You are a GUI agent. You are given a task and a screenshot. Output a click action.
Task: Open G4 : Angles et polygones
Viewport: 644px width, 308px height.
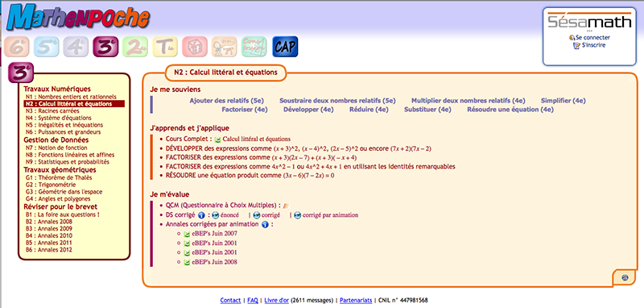(x=57, y=199)
